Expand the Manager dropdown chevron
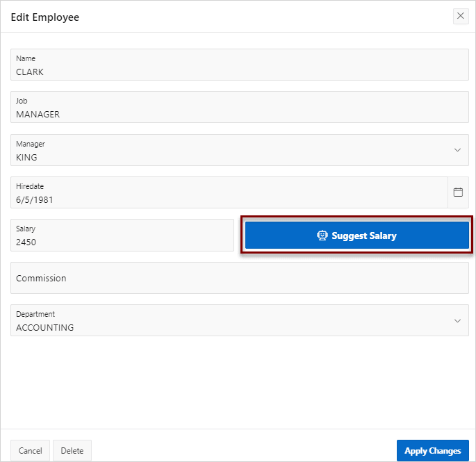The image size is (476, 462). [457, 150]
